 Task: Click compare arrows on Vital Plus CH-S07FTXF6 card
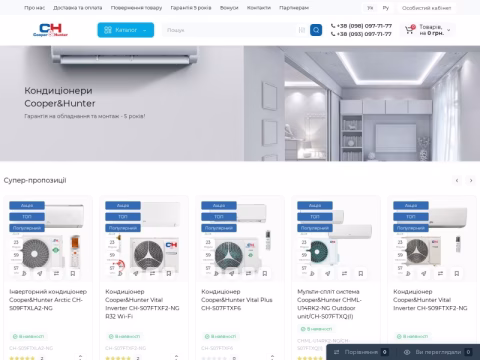[248, 273]
